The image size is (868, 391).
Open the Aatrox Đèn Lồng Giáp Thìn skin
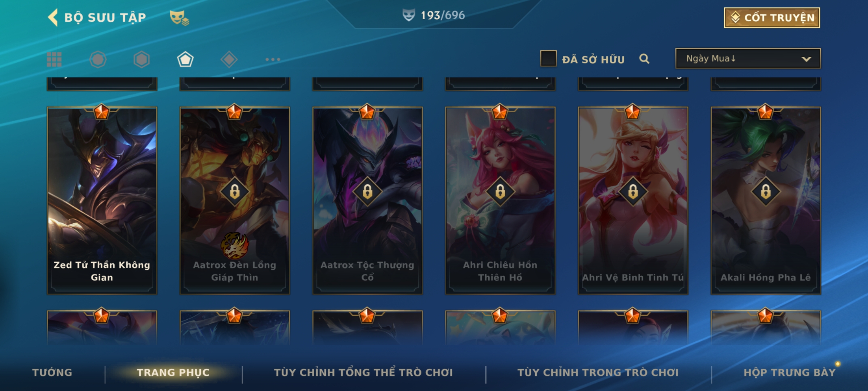point(235,200)
